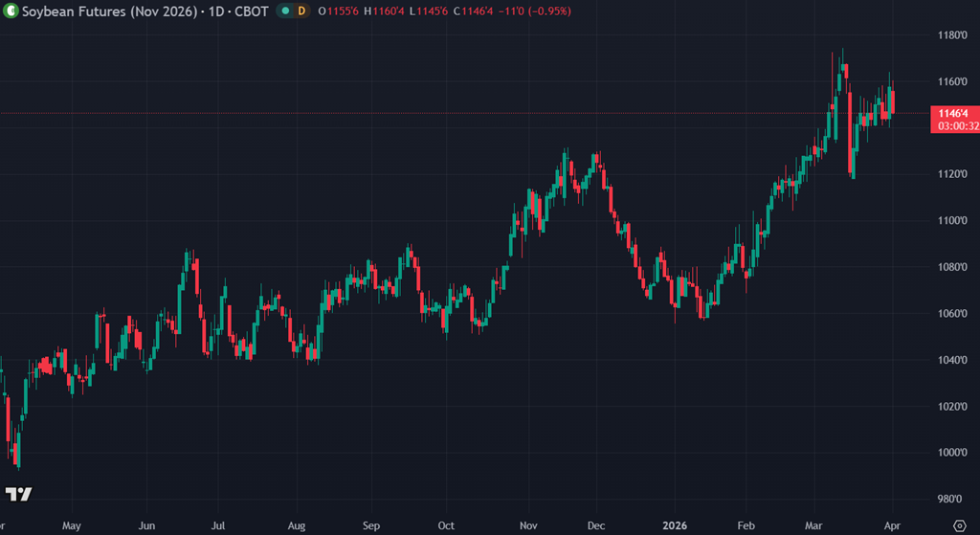The height and width of the screenshot is (535, 980).
Task: Click the May label on time axis
Action: [x=71, y=525]
